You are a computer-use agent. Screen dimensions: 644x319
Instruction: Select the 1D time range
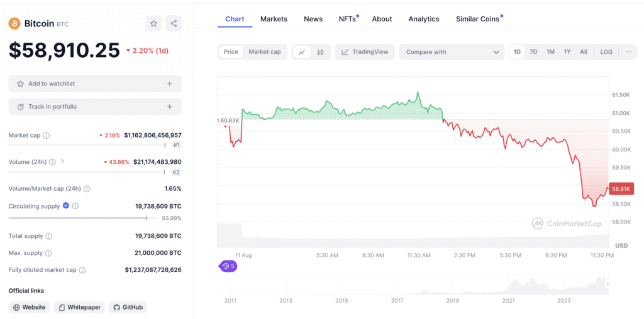pyautogui.click(x=517, y=51)
